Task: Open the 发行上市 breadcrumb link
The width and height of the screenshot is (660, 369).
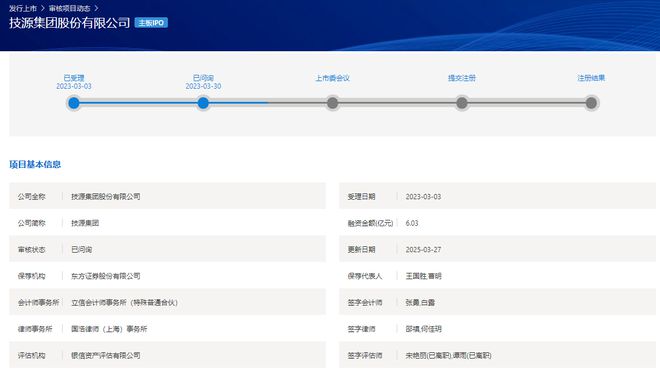Action: (x=23, y=8)
